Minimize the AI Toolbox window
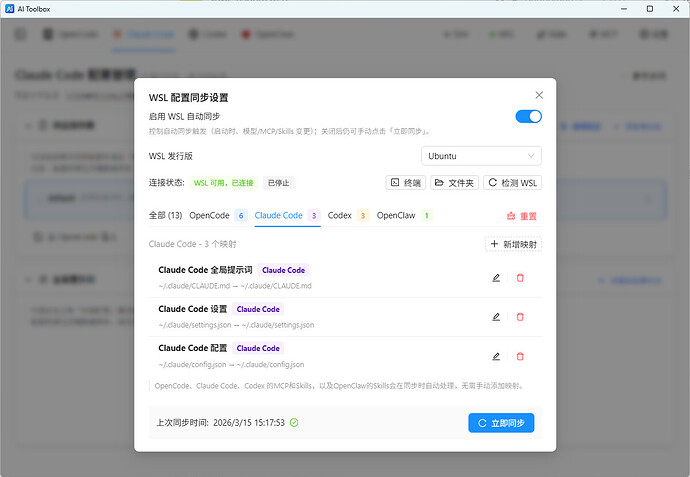This screenshot has height=477, width=690. [624, 9]
